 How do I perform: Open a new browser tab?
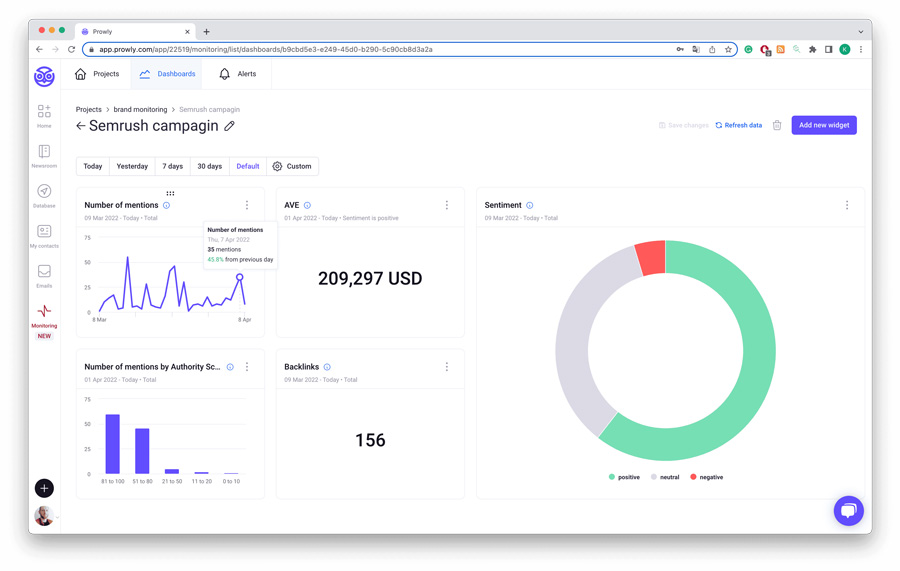point(207,32)
